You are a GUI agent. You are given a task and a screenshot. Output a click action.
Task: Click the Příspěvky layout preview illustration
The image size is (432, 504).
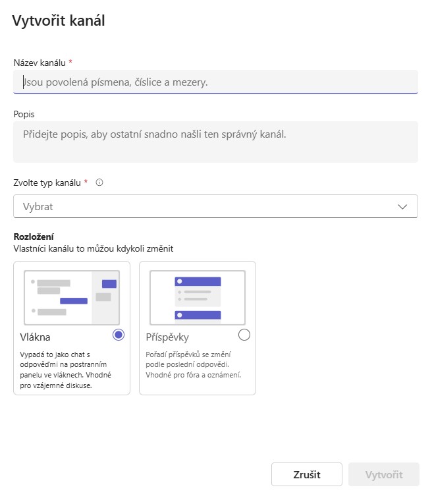pyautogui.click(x=198, y=297)
